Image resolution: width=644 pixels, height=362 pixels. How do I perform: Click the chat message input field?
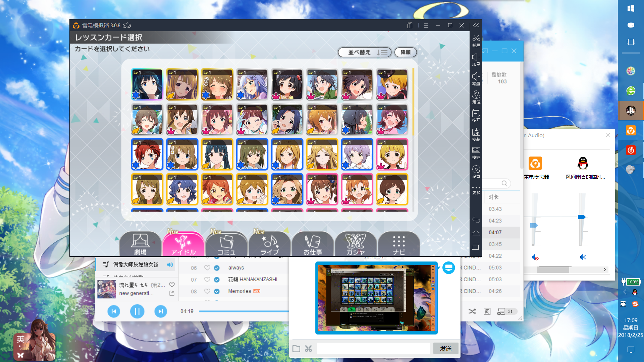point(373,349)
